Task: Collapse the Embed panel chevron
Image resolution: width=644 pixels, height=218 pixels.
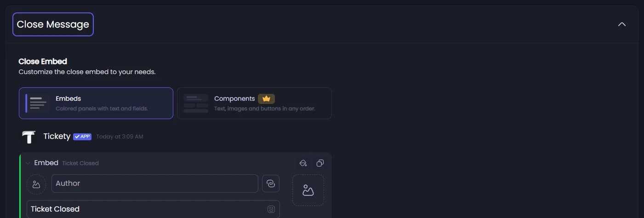Action: pyautogui.click(x=28, y=163)
